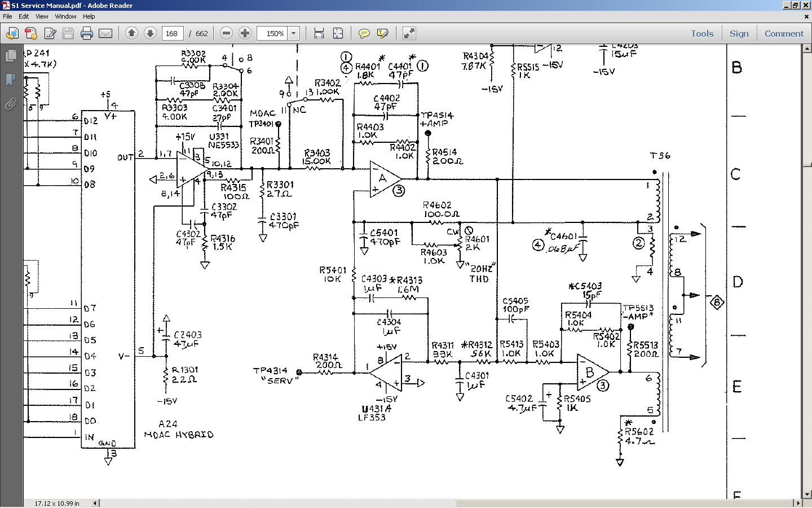Click horizontal scrollbar left arrow
Screen dimensions: 812x508
pos(95,503)
